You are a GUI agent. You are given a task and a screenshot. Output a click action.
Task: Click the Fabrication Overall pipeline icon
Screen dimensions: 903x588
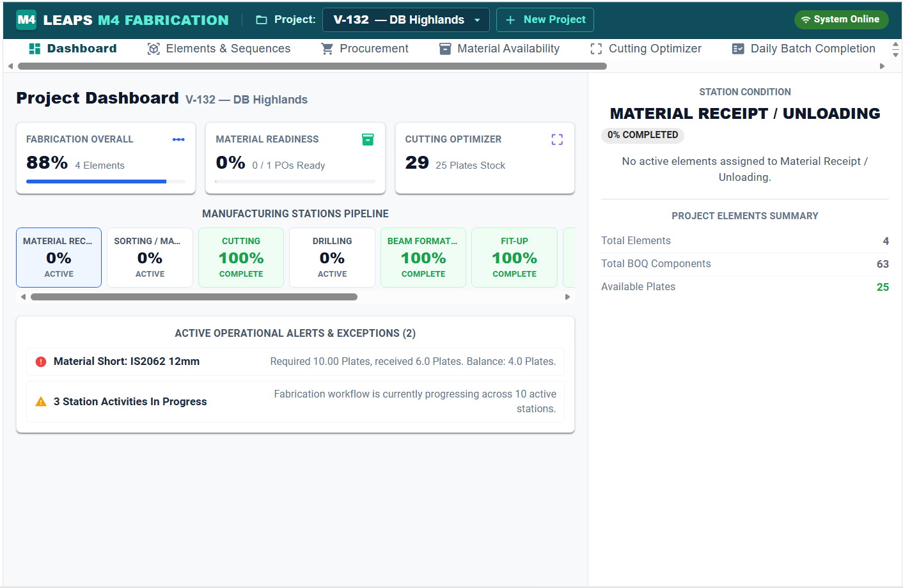(x=178, y=139)
